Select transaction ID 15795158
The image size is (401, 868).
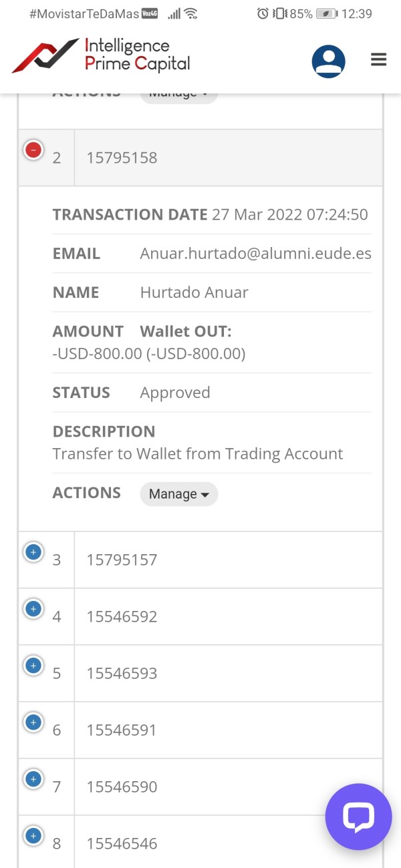122,158
